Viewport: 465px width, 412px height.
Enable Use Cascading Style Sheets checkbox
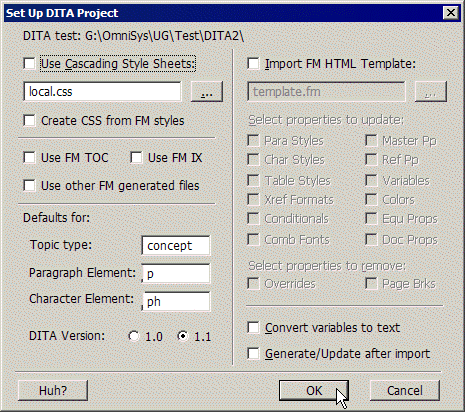click(29, 63)
